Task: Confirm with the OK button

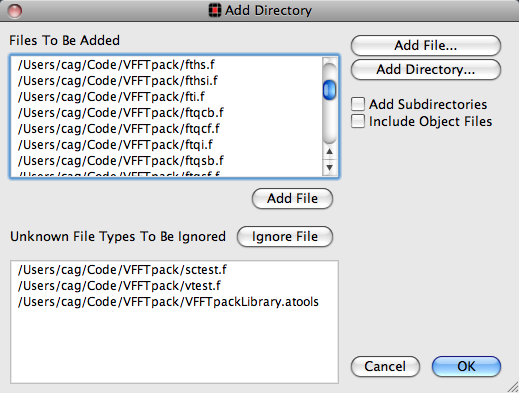Action: 466,366
